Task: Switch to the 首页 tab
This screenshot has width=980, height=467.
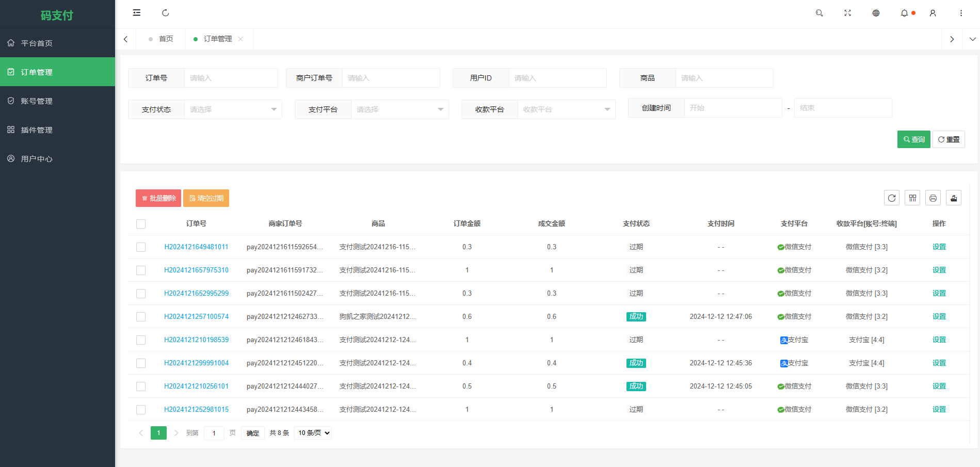Action: tap(166, 39)
